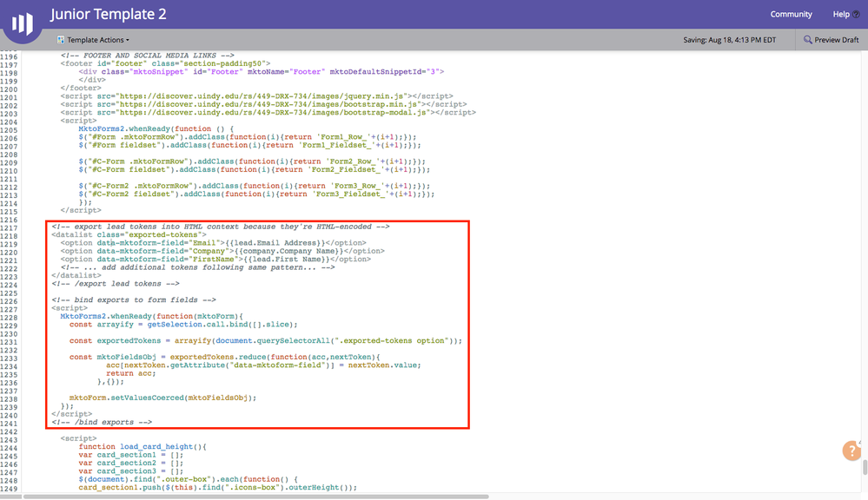868x500 pixels.
Task: Click the option line with company.Company Name
Action: point(222,251)
